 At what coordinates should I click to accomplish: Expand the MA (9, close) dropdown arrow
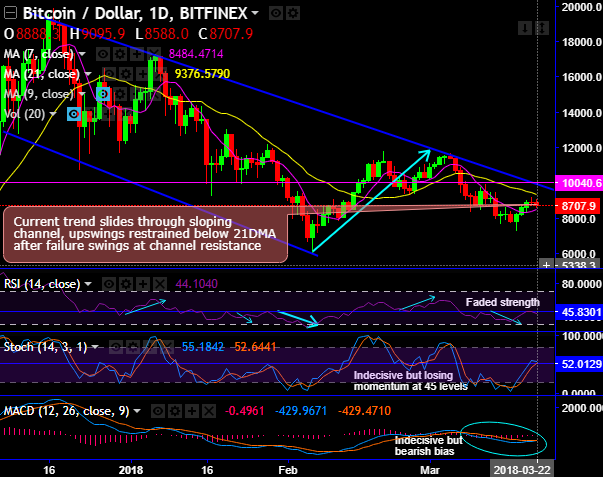click(82, 94)
